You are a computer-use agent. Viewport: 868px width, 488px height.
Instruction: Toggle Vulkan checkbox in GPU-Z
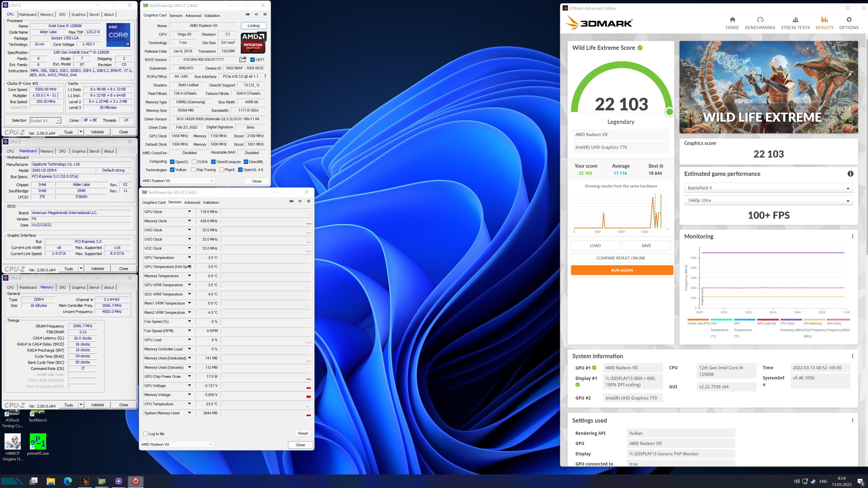pyautogui.click(x=172, y=170)
